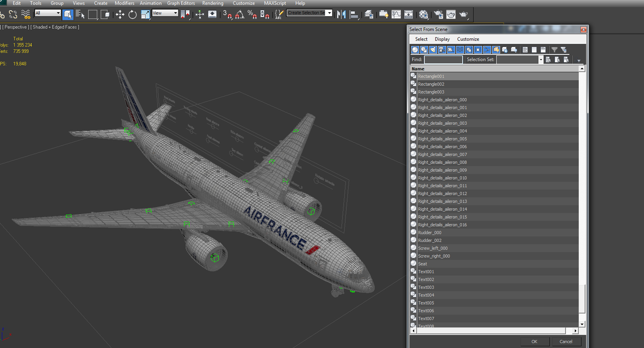Screen dimensions: 644x348
Task: Click the vertical scrollbar thumb in object list
Action: click(582, 299)
